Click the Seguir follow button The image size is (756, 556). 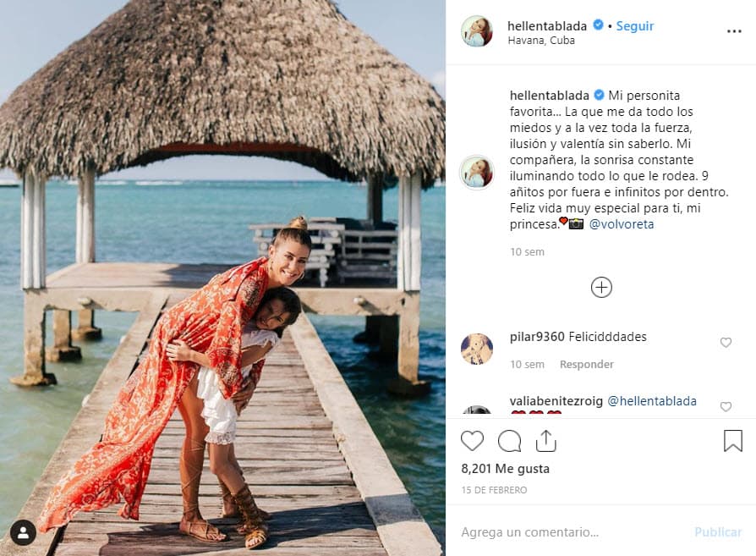click(x=634, y=25)
